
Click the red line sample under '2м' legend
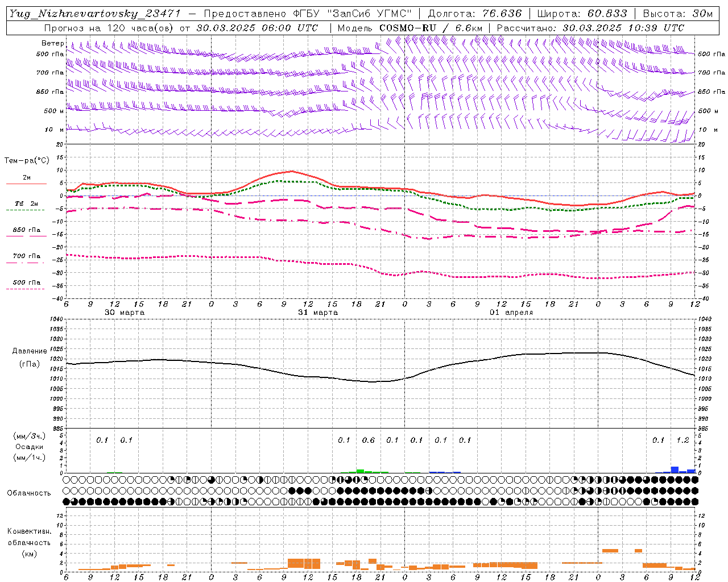26,184
